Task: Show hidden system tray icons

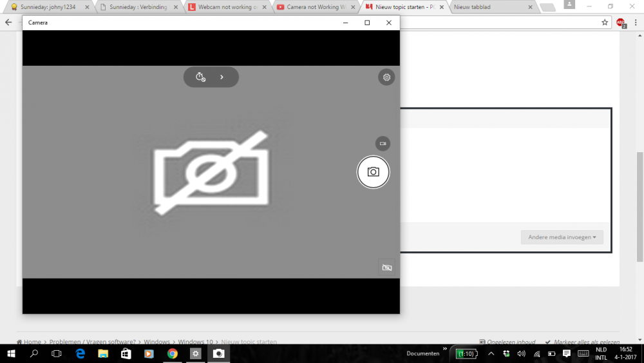Action: click(491, 353)
